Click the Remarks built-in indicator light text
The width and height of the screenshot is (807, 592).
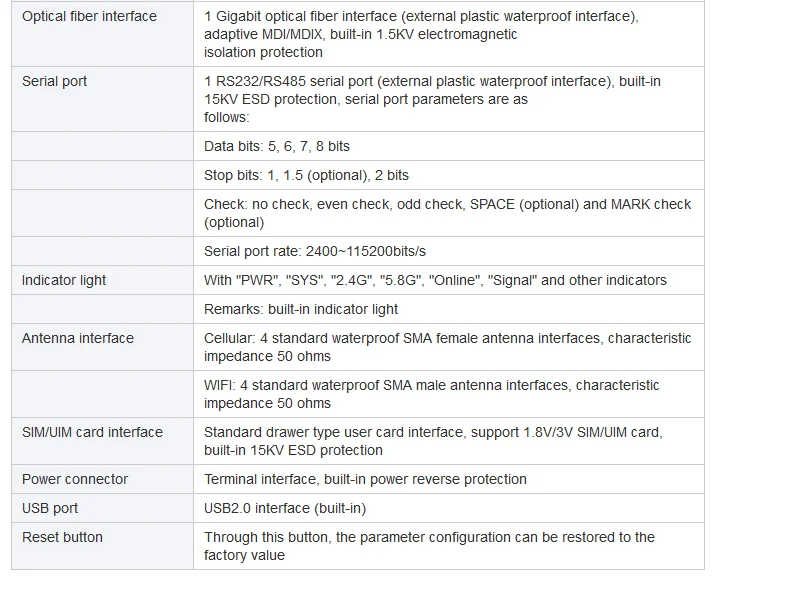(301, 309)
